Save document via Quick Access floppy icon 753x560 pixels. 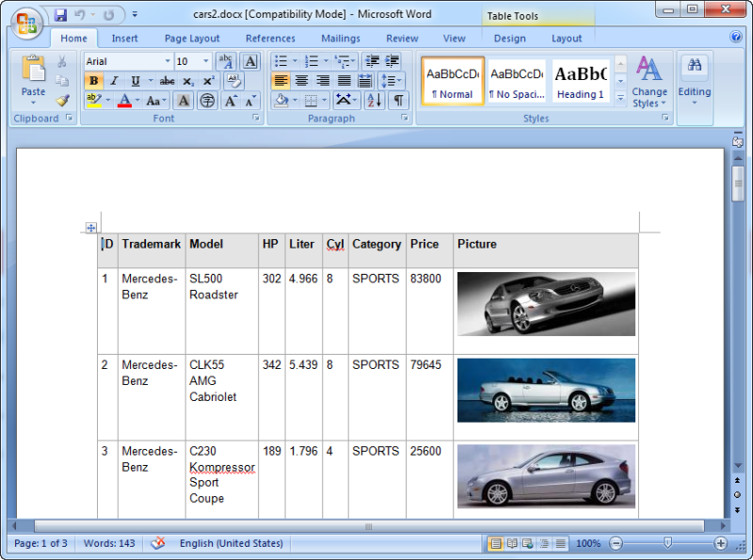[x=60, y=15]
